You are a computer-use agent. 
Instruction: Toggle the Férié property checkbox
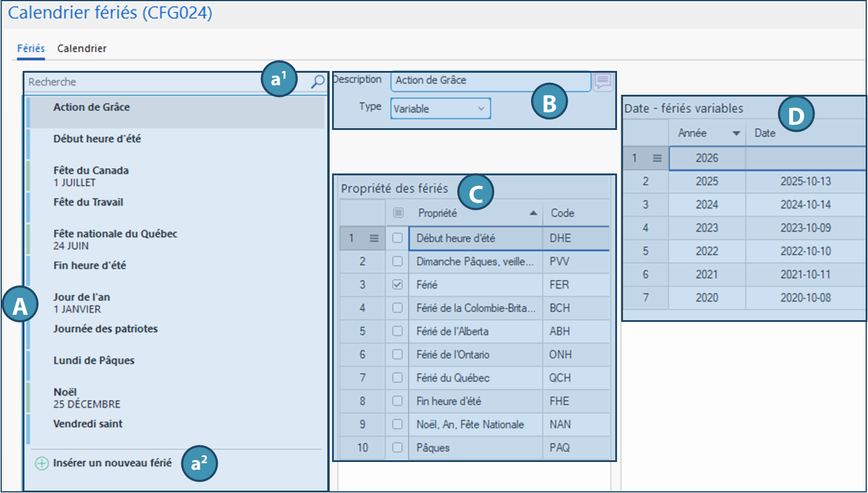point(398,285)
